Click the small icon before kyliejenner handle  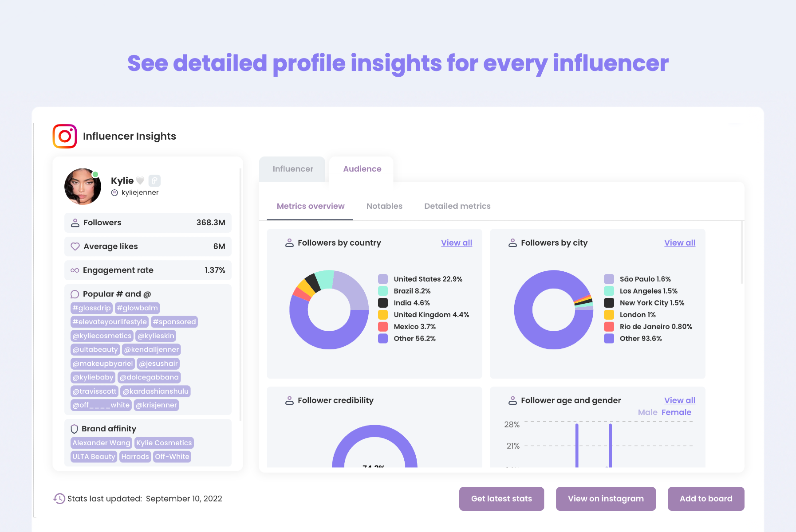tap(114, 192)
